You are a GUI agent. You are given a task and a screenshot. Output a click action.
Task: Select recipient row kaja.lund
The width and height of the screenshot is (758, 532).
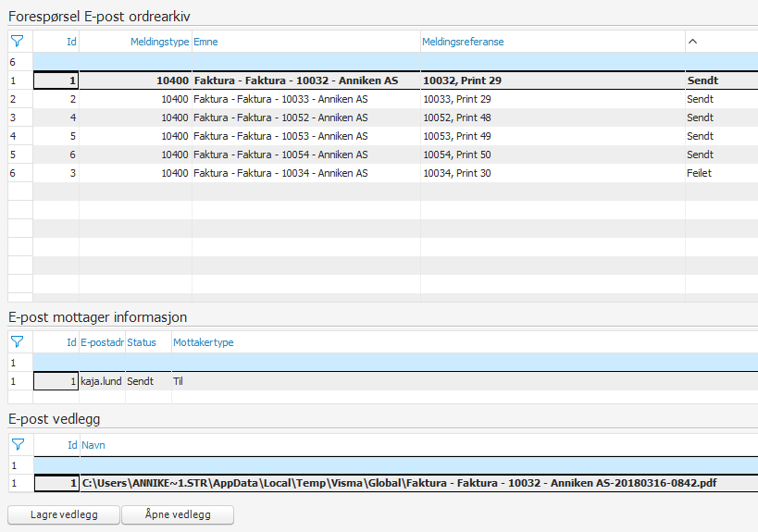102,380
